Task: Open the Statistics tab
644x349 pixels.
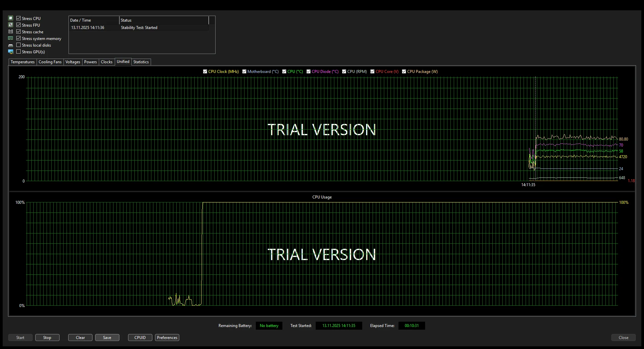Action: pyautogui.click(x=141, y=62)
